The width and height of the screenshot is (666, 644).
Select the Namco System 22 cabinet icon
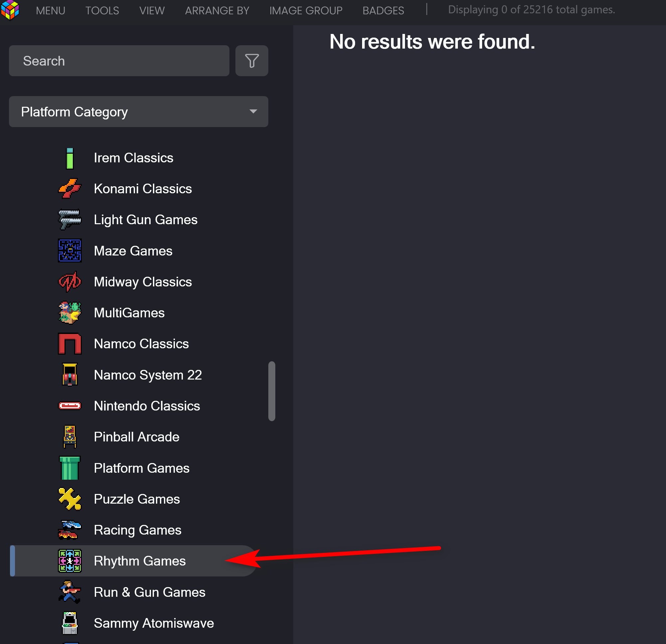click(69, 375)
